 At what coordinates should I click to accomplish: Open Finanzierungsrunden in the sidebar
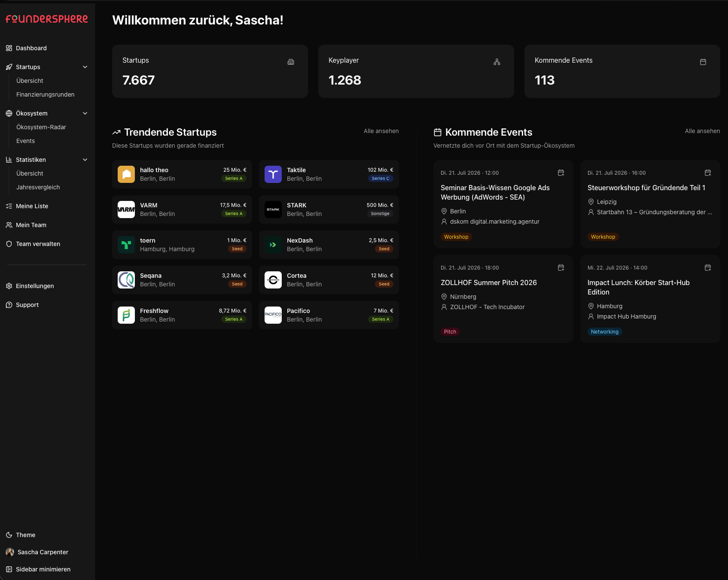click(x=45, y=94)
